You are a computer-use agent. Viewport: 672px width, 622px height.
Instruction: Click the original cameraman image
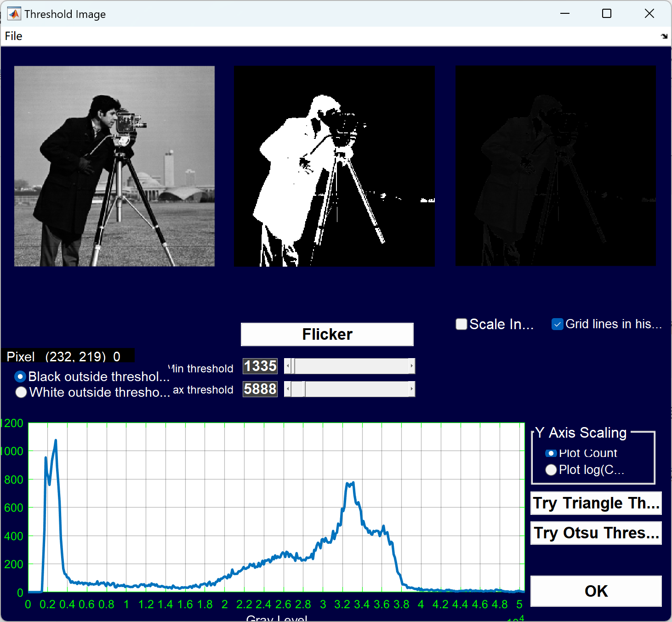[114, 166]
